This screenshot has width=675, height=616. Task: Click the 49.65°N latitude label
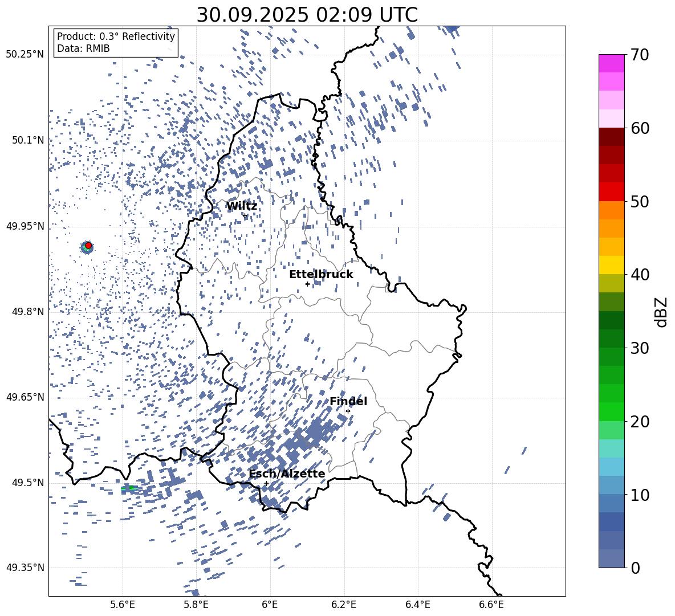pyautogui.click(x=25, y=397)
